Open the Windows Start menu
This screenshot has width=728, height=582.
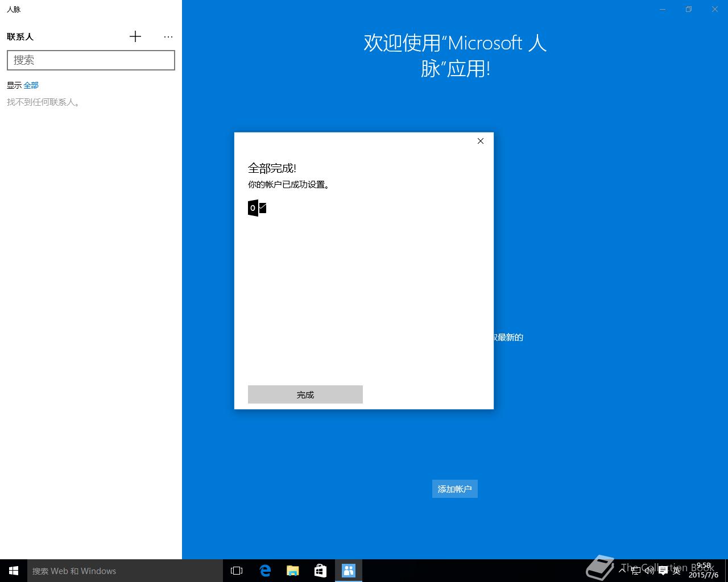pyautogui.click(x=14, y=571)
